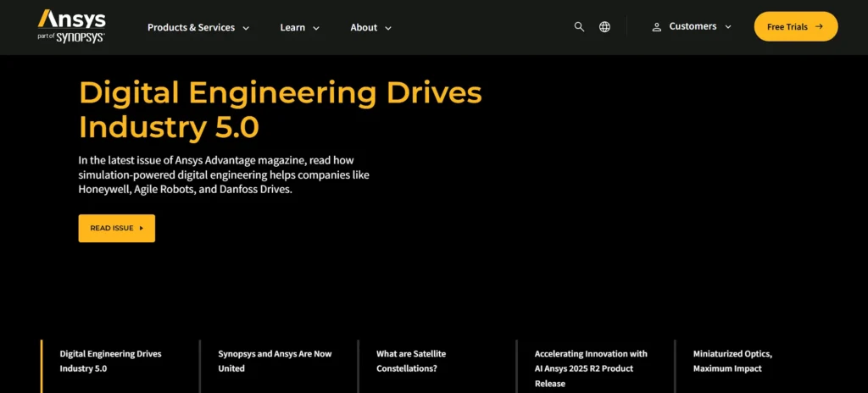Switch to Synopsys and Ansys Are Now United tab
This screenshot has height=393, width=868.
(275, 361)
